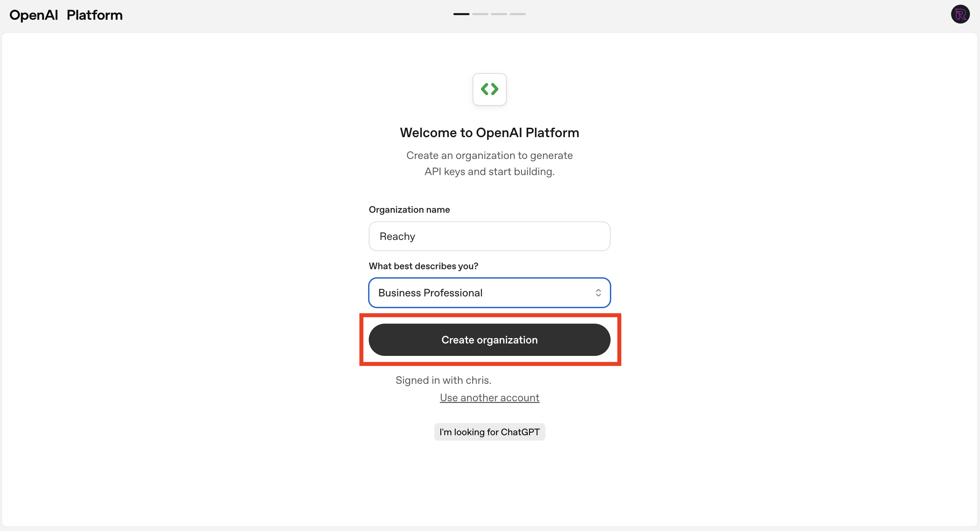Click the Organization name label
This screenshot has width=980, height=531.
(409, 210)
